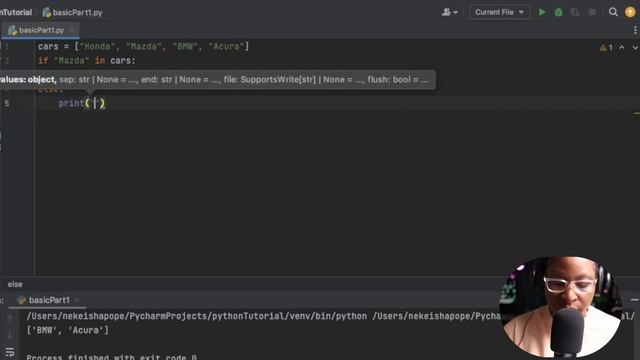Open Search Everywhere magnifier icon
Screen dimensions: 640x360
(x=613, y=12)
